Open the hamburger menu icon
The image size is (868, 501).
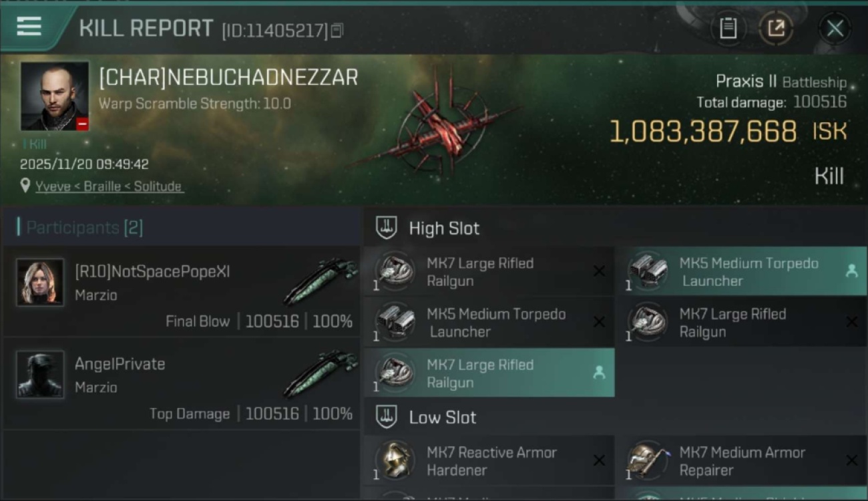pos(29,26)
